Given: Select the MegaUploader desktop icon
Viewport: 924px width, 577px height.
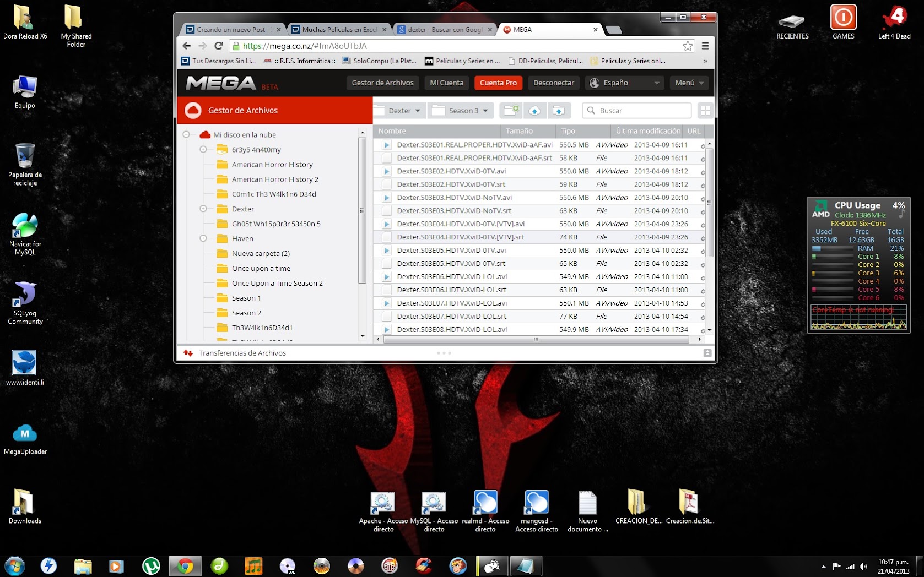Looking at the screenshot, I should [x=25, y=440].
